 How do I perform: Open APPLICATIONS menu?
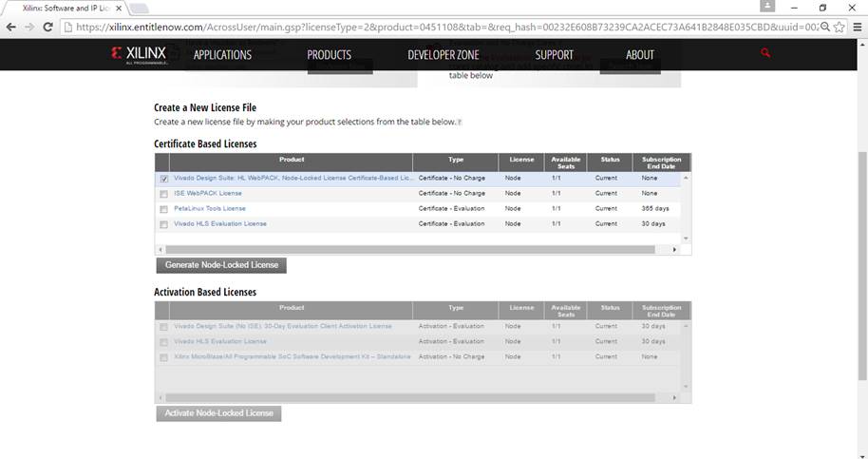pos(222,55)
